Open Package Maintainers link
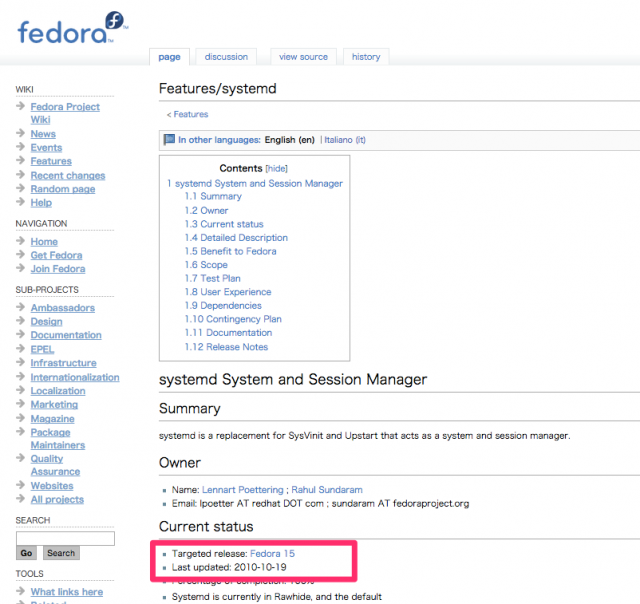640x604 pixels. click(x=58, y=439)
